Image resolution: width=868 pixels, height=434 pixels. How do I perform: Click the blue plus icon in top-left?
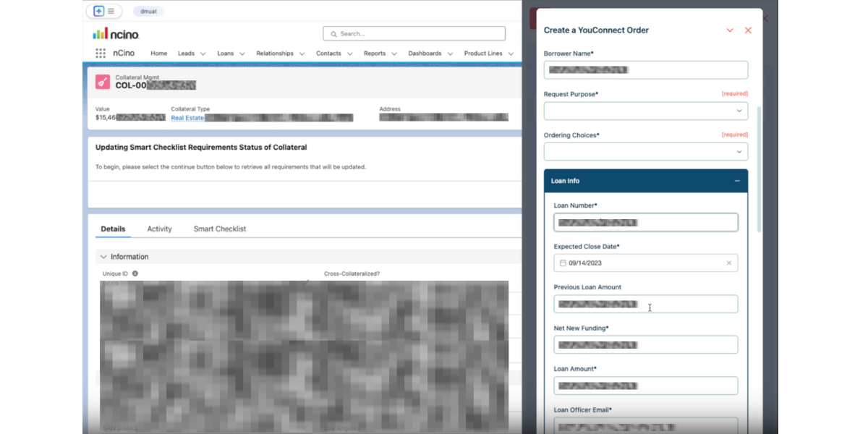99,12
